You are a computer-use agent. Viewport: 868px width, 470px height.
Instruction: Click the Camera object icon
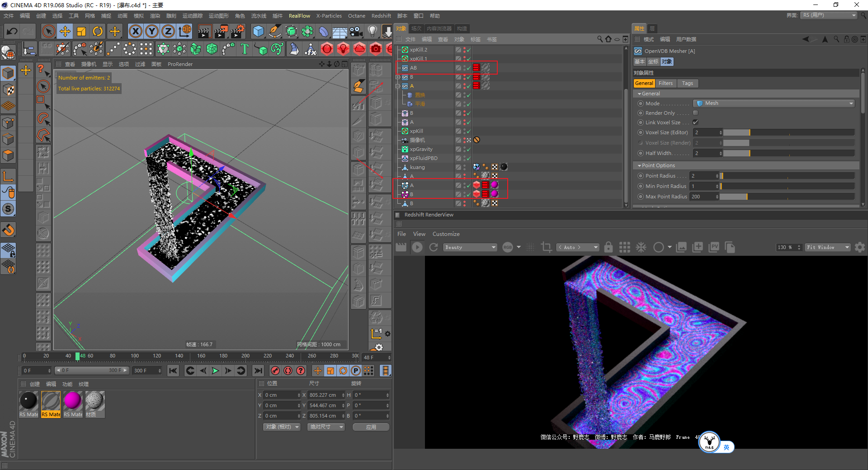click(x=356, y=31)
